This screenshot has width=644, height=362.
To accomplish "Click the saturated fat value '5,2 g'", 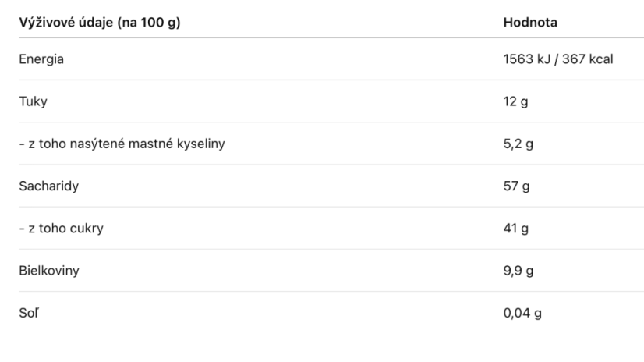I will pos(518,144).
